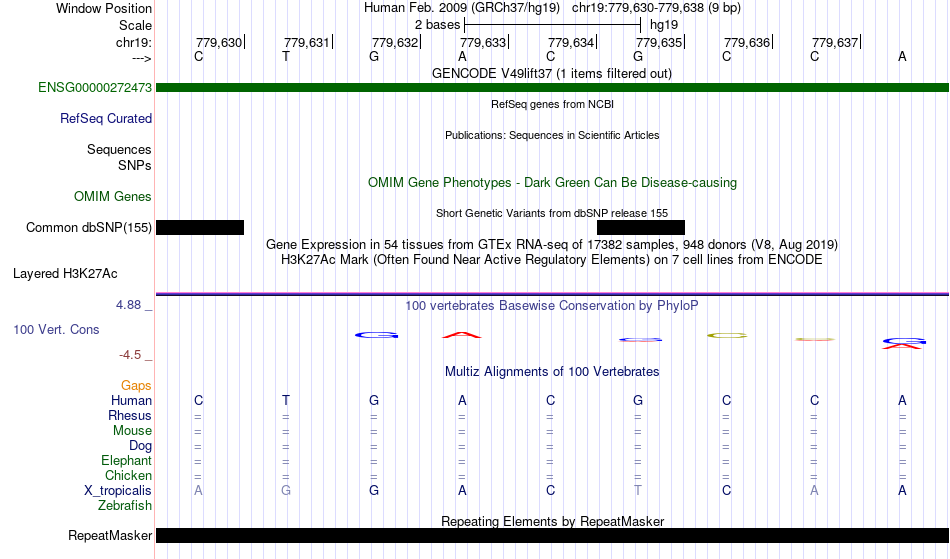Select the Mouse species row label
Viewport: 950px width, 559px height.
coord(132,431)
